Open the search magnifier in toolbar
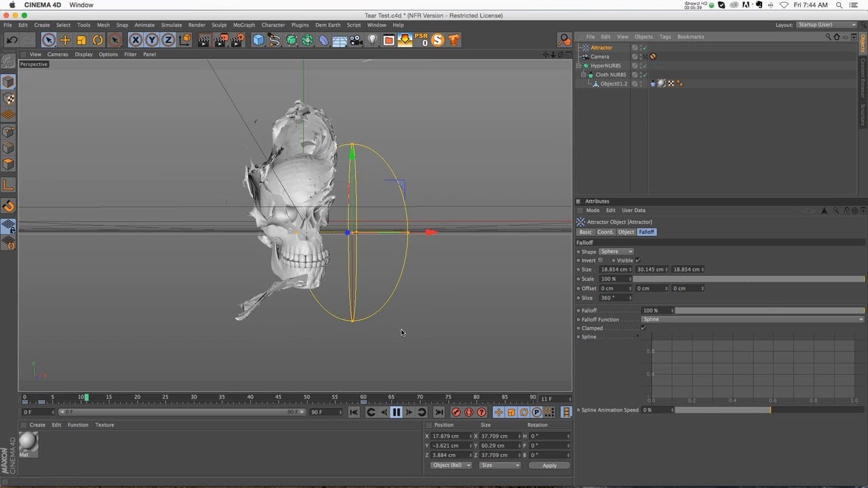 tap(564, 41)
